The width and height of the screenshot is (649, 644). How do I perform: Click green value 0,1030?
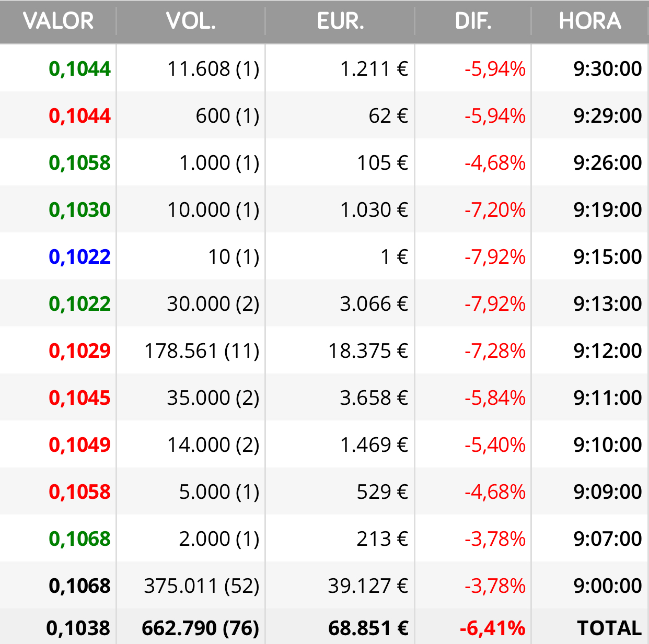[x=79, y=209]
